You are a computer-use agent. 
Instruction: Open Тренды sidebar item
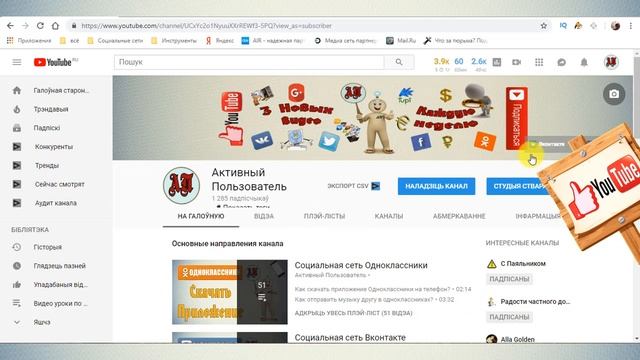pyautogui.click(x=56, y=165)
